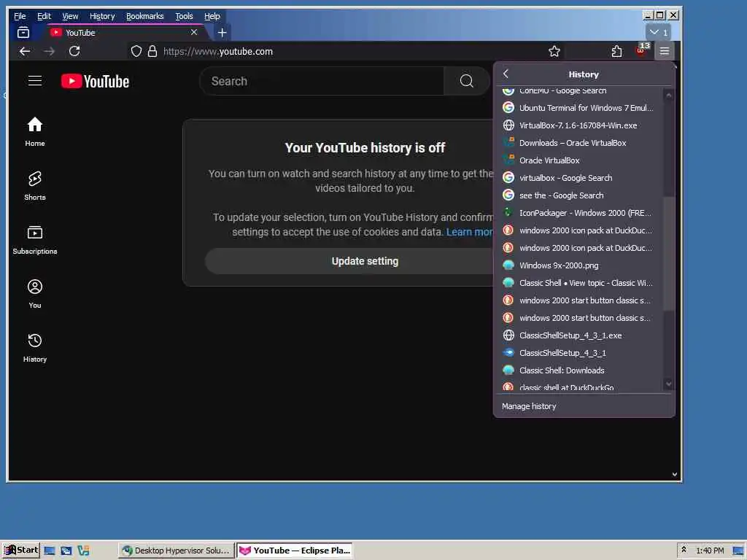Click the YouTube search input field

pos(322,81)
